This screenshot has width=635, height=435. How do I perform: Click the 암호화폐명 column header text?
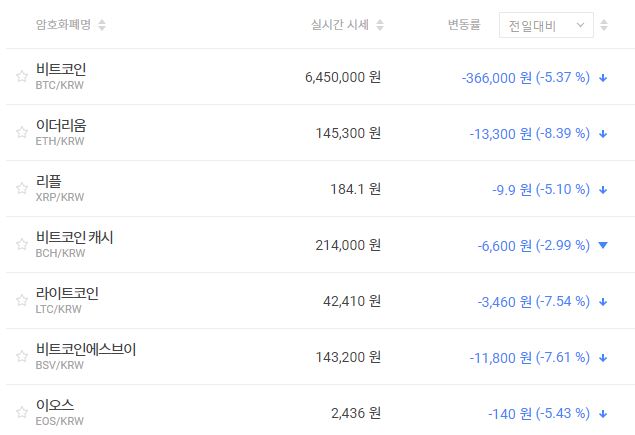click(x=64, y=25)
